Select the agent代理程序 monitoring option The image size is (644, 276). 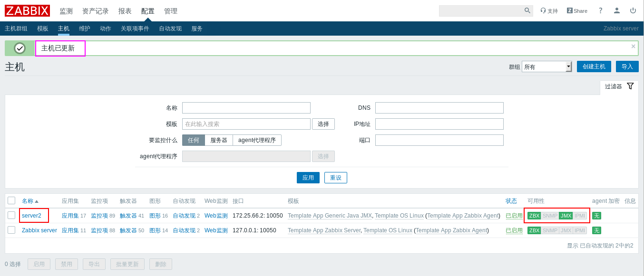(257, 140)
